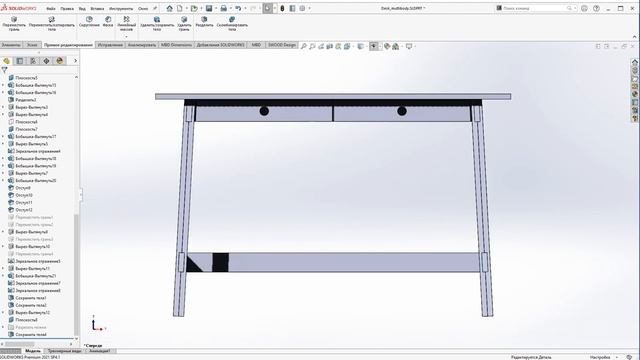
Task: Switch to the DisplayManager panel tab
Action: [x=60, y=61]
